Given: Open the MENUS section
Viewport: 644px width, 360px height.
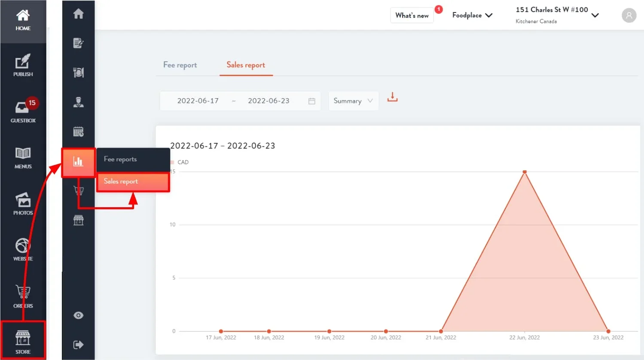Looking at the screenshot, I should coord(23,158).
